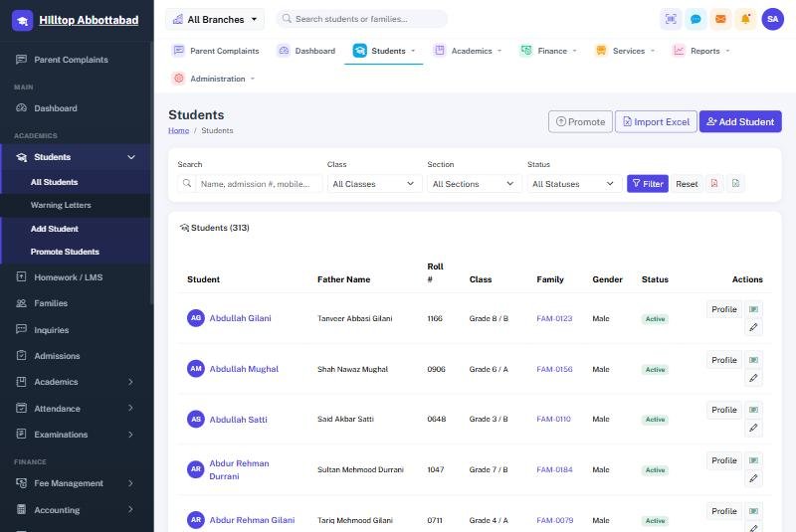The image size is (796, 532).
Task: Click the sidebar vertical scrollbar
Action: point(152,172)
